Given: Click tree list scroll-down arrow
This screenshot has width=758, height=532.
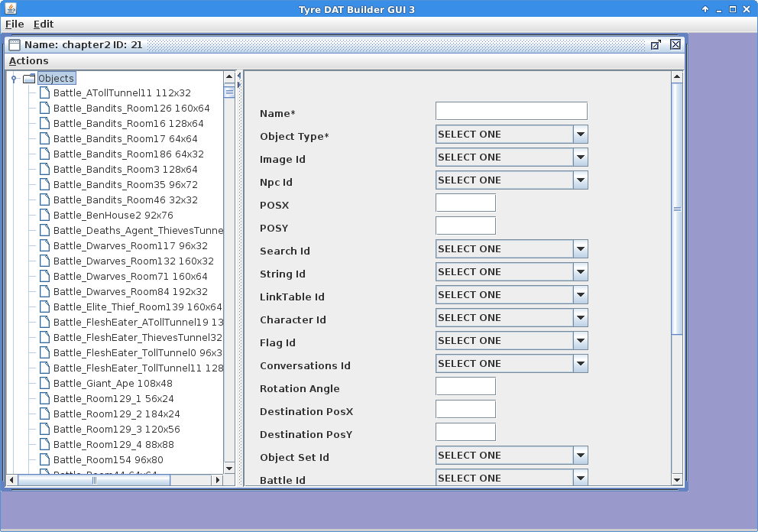Looking at the screenshot, I should click(x=229, y=468).
